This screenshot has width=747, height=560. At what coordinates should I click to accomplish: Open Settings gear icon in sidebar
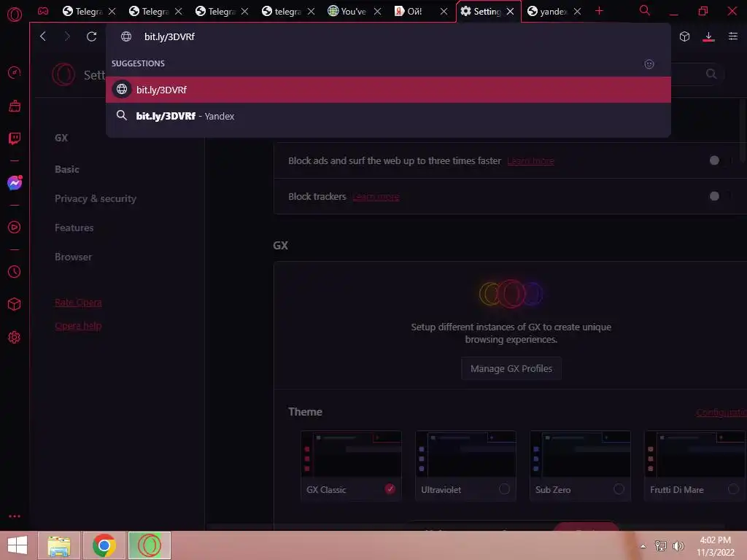pos(15,337)
